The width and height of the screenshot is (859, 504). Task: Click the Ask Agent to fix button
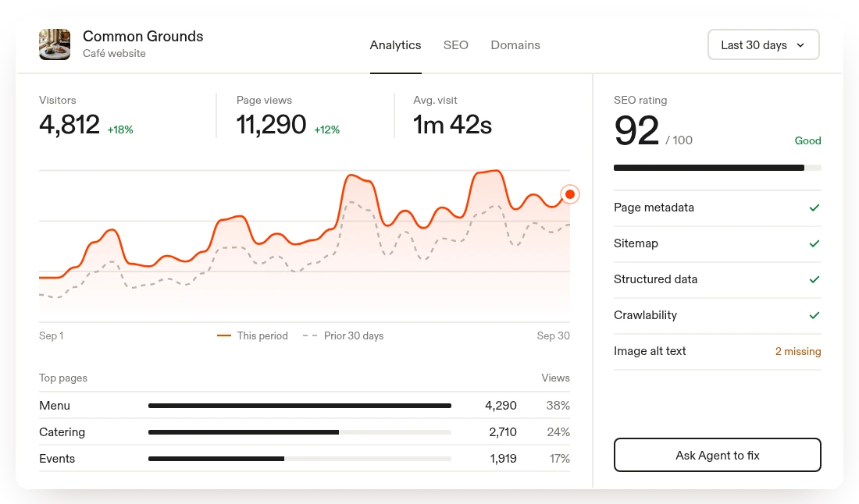click(x=718, y=455)
